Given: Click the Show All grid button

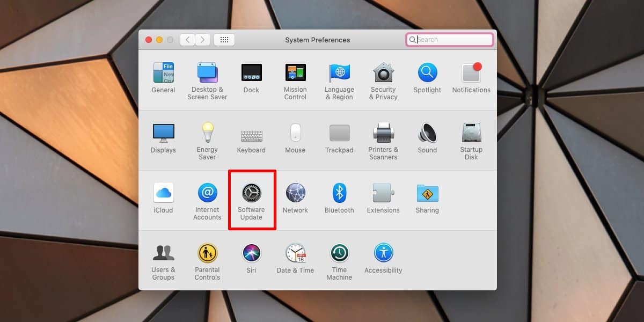Looking at the screenshot, I should (224, 40).
